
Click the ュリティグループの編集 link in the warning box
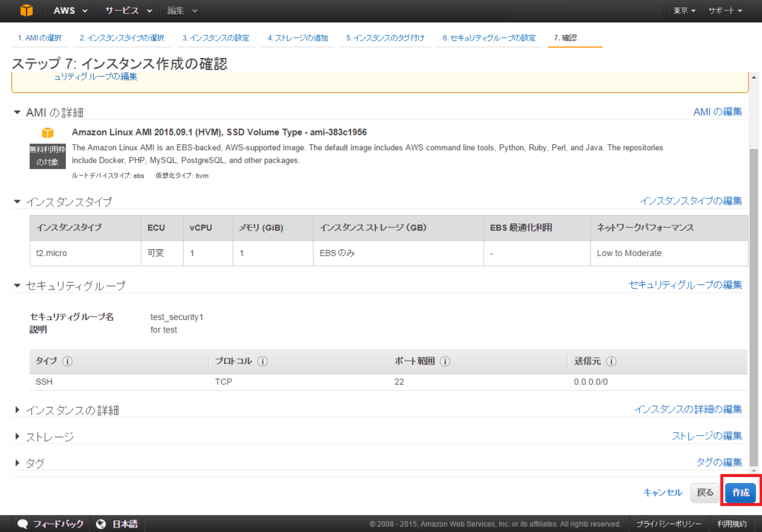click(x=96, y=77)
